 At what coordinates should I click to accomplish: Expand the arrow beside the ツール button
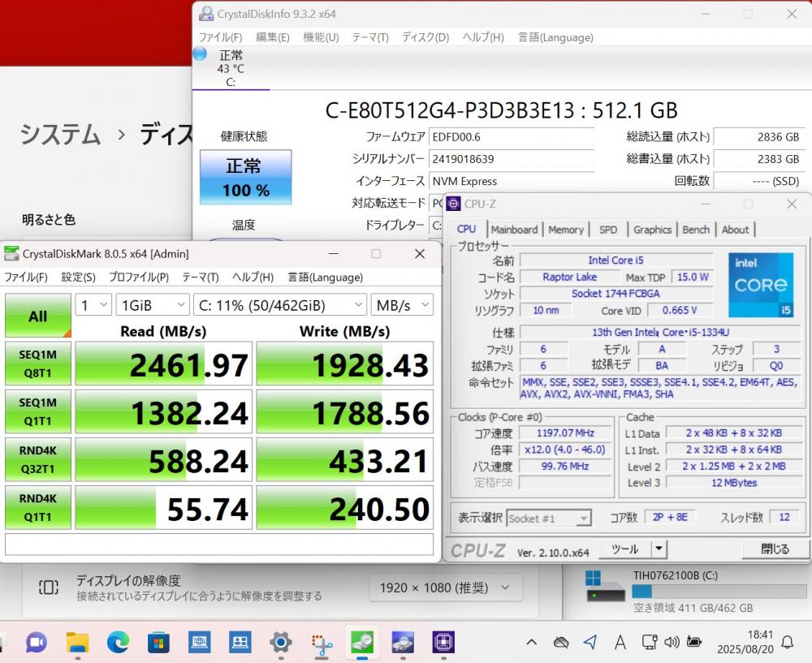pos(659,549)
